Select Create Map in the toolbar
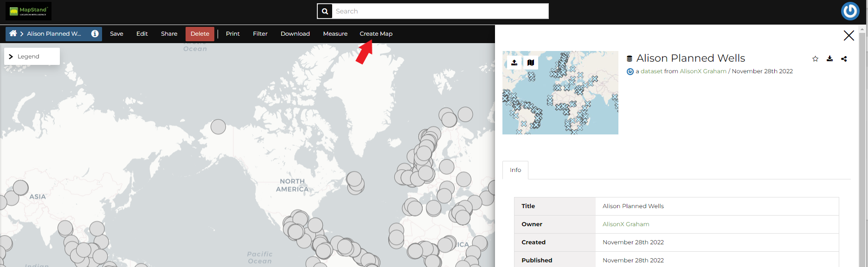 pyautogui.click(x=376, y=34)
